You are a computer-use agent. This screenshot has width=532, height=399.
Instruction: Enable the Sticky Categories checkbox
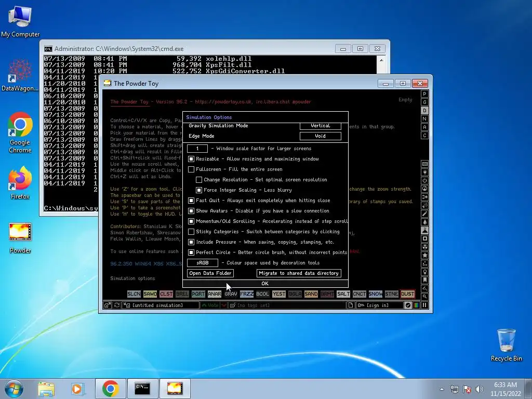pyautogui.click(x=191, y=232)
